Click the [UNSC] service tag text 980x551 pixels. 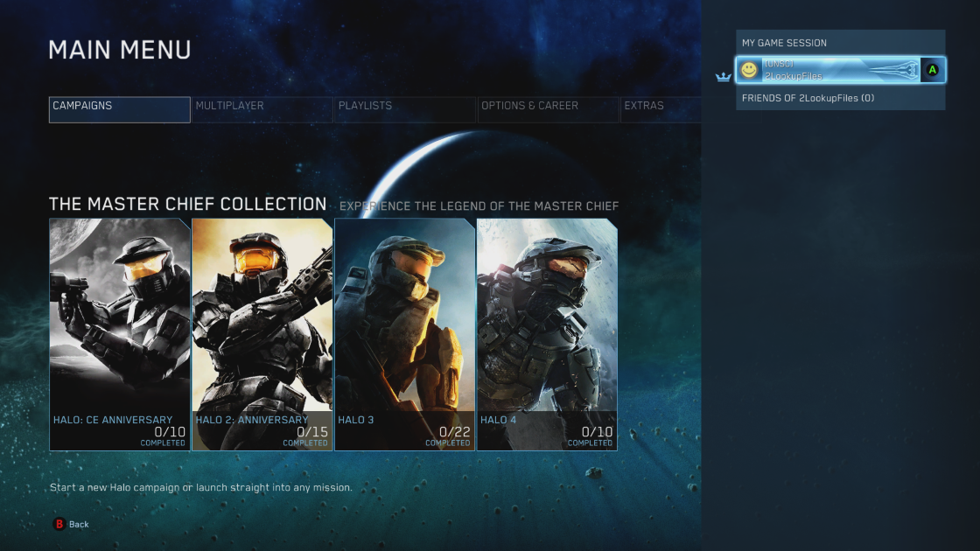point(780,64)
